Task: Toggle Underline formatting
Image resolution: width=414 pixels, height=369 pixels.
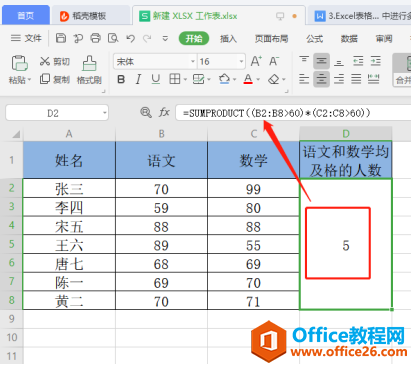Action: pyautogui.click(x=156, y=79)
